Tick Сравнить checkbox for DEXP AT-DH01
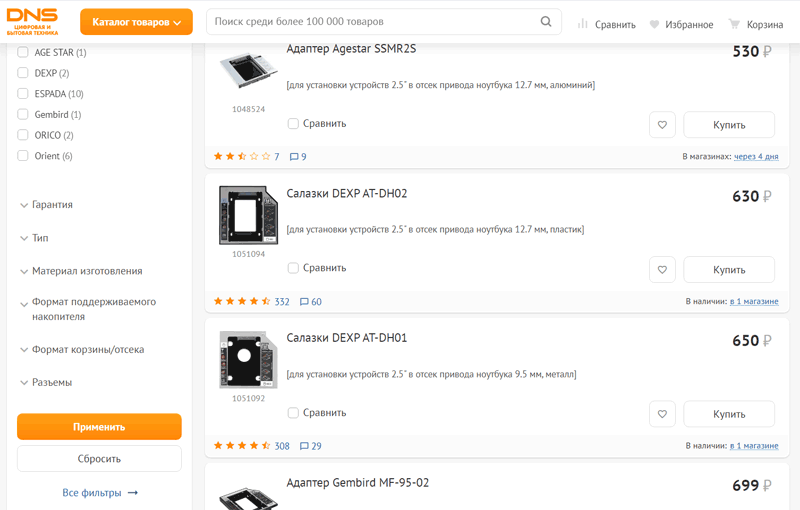This screenshot has height=510, width=800. (293, 413)
